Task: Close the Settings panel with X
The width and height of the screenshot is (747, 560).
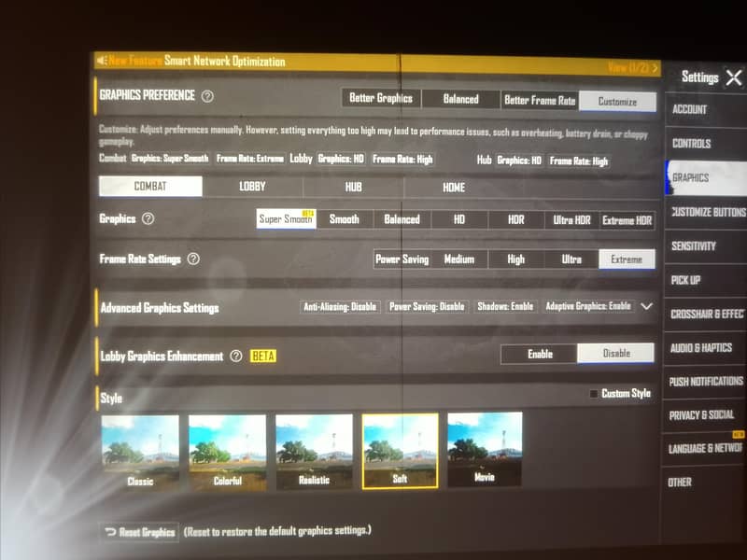Action: 734,77
